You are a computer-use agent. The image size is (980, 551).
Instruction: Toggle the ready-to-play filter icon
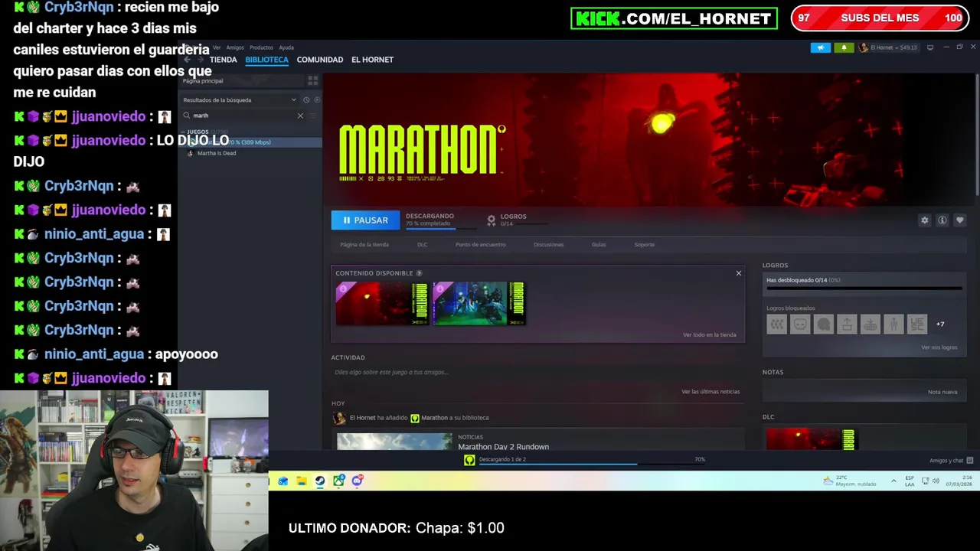(x=317, y=100)
